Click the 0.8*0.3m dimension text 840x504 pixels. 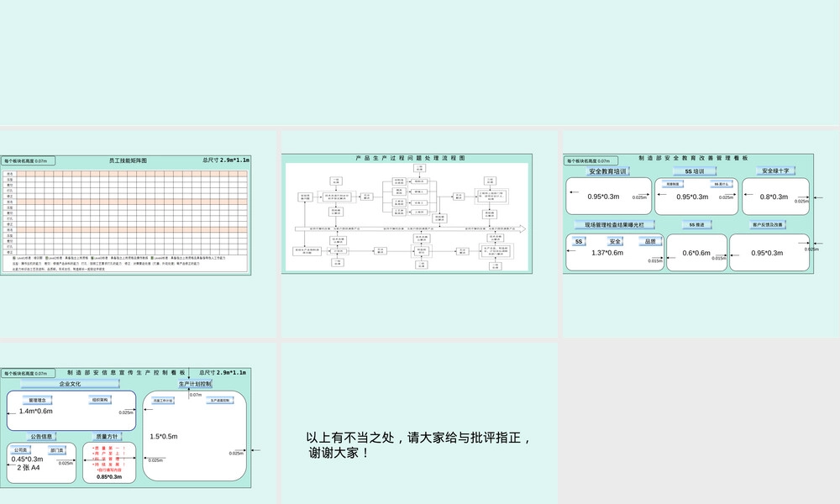pyautogui.click(x=774, y=197)
